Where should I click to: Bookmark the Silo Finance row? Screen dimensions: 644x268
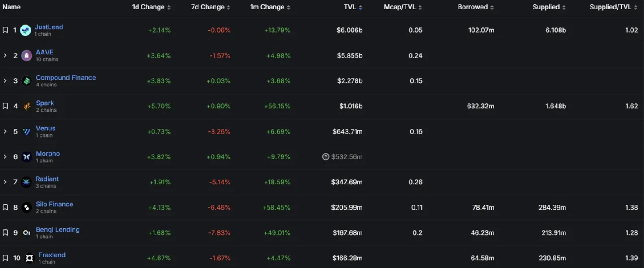pyautogui.click(x=5, y=207)
